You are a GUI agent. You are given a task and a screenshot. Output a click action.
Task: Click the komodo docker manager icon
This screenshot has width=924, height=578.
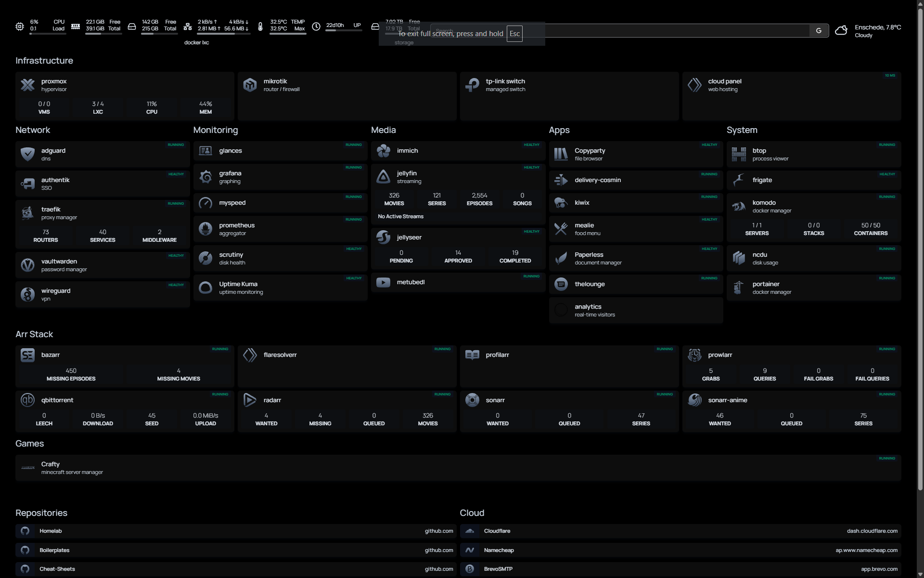(x=739, y=207)
